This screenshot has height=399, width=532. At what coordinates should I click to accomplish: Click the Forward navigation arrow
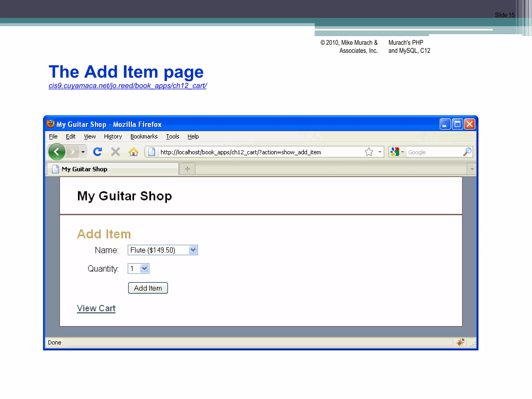[x=72, y=152]
